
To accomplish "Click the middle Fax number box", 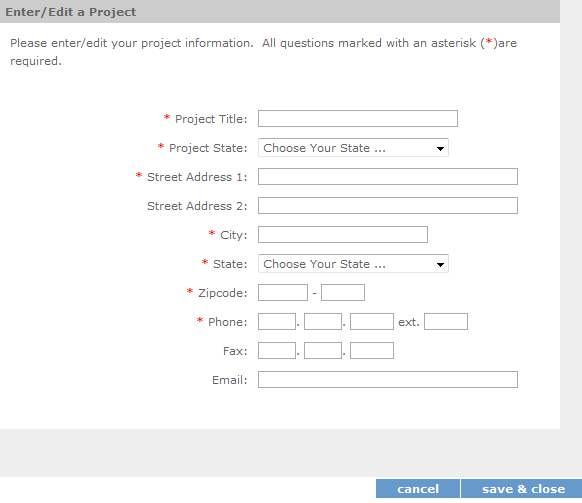I will click(323, 350).
